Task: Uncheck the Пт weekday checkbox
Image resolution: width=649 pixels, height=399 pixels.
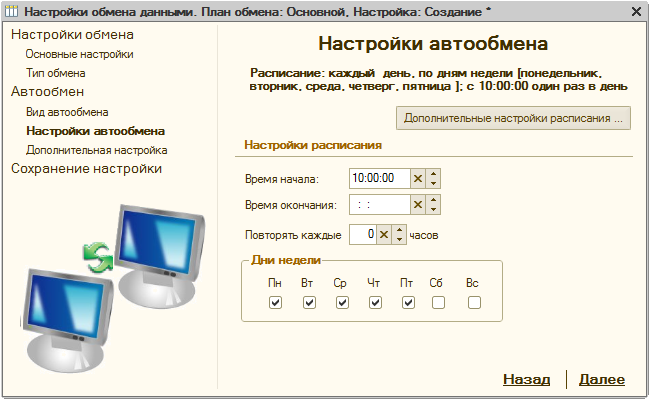Action: (408, 303)
